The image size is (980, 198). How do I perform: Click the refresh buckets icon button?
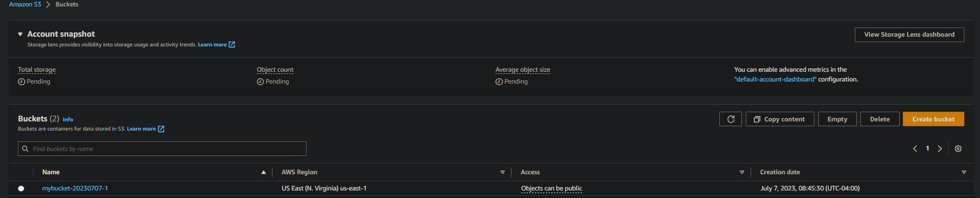731,119
